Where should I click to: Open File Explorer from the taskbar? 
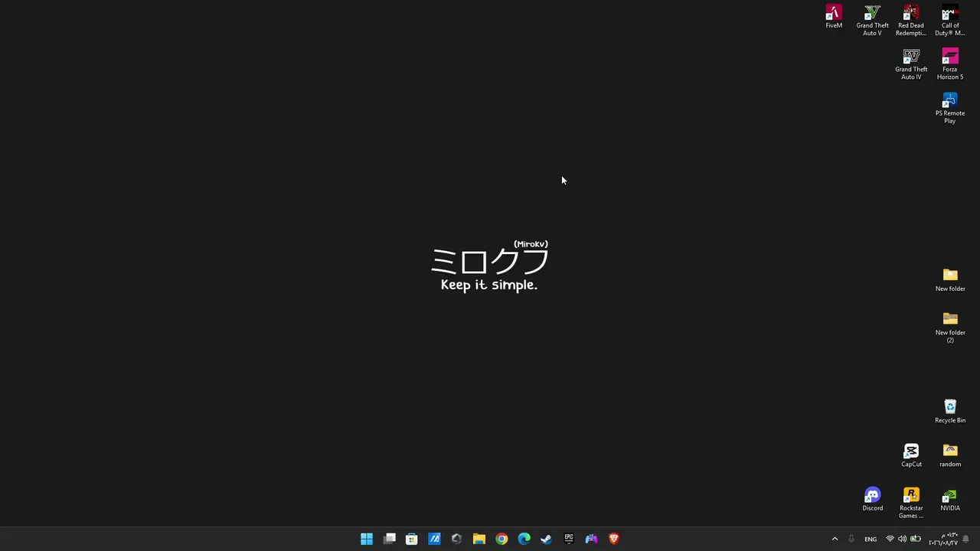pyautogui.click(x=479, y=539)
